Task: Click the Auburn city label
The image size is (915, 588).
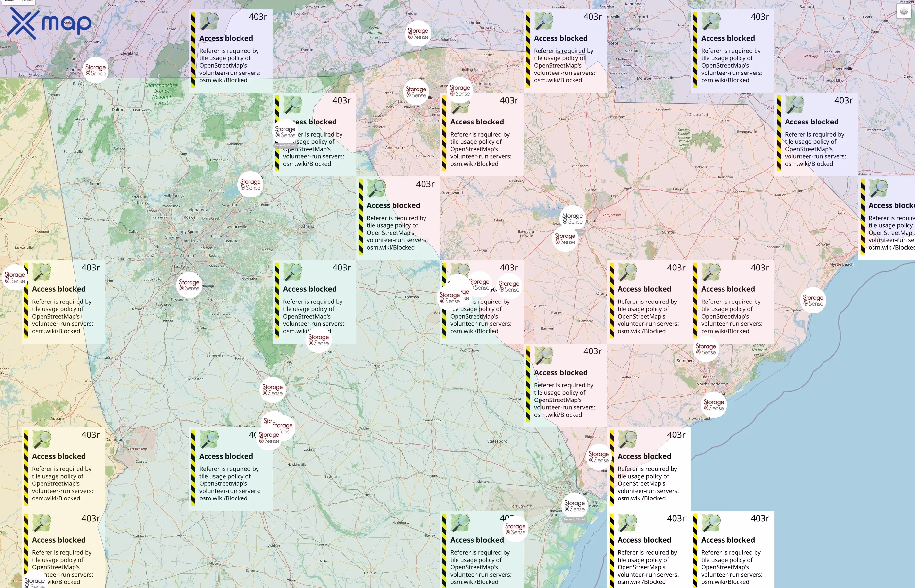Action: (57, 418)
